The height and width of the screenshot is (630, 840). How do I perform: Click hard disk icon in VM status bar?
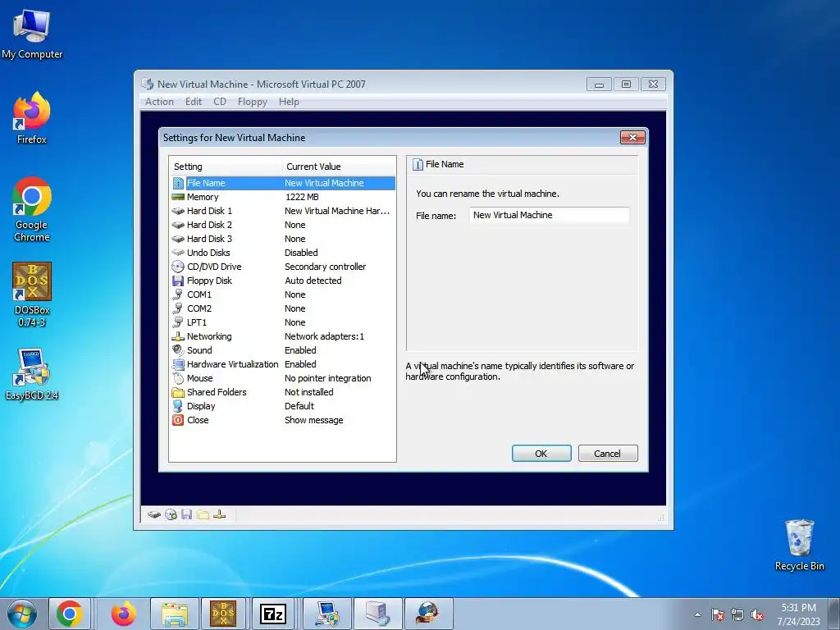pyautogui.click(x=154, y=515)
